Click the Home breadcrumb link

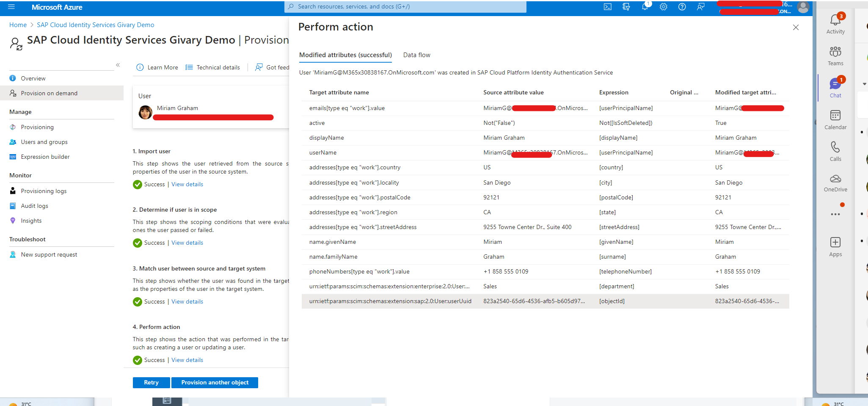(x=18, y=25)
